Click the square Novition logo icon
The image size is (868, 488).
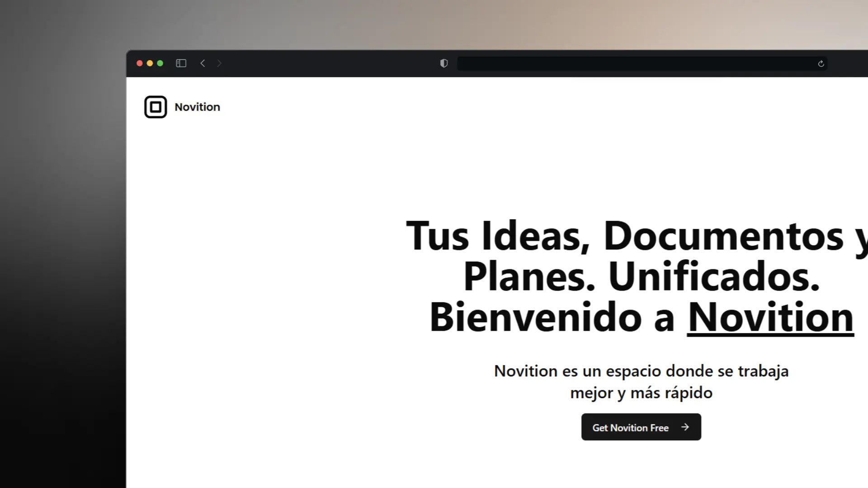click(x=156, y=107)
